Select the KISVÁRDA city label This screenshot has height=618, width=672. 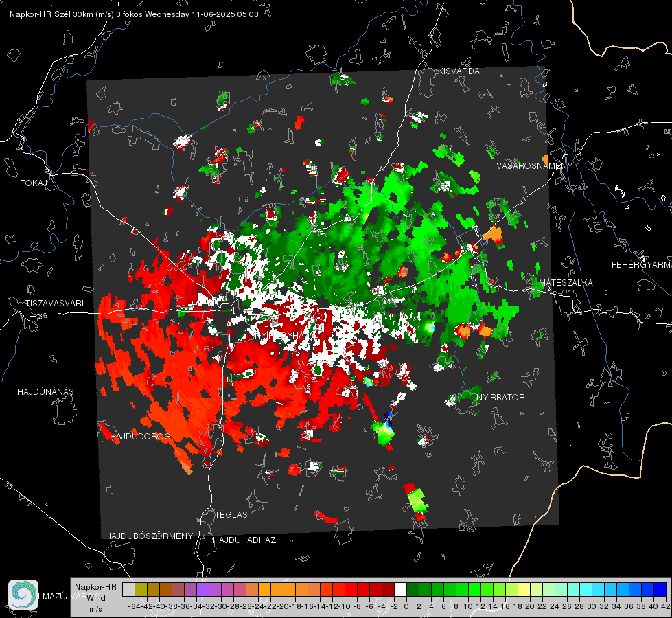click(x=459, y=71)
